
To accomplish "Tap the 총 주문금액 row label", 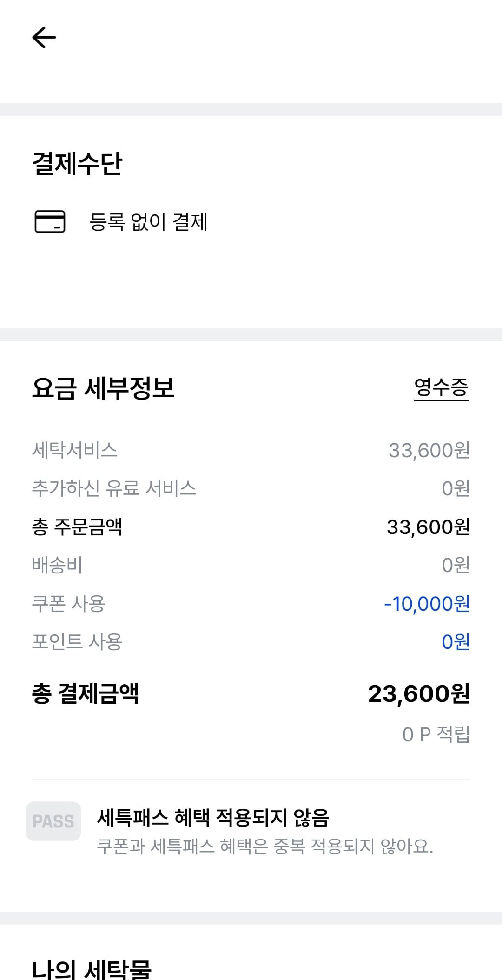I will (77, 527).
